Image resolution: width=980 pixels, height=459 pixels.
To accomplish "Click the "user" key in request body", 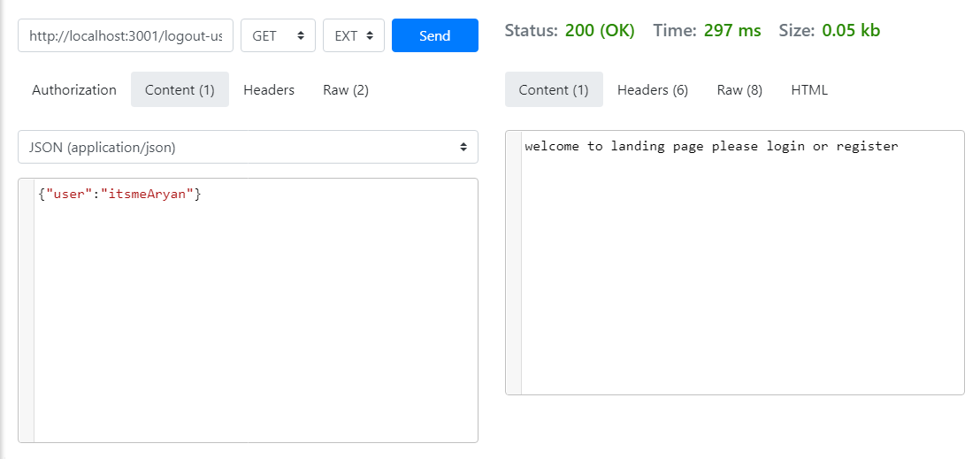I will point(69,195).
